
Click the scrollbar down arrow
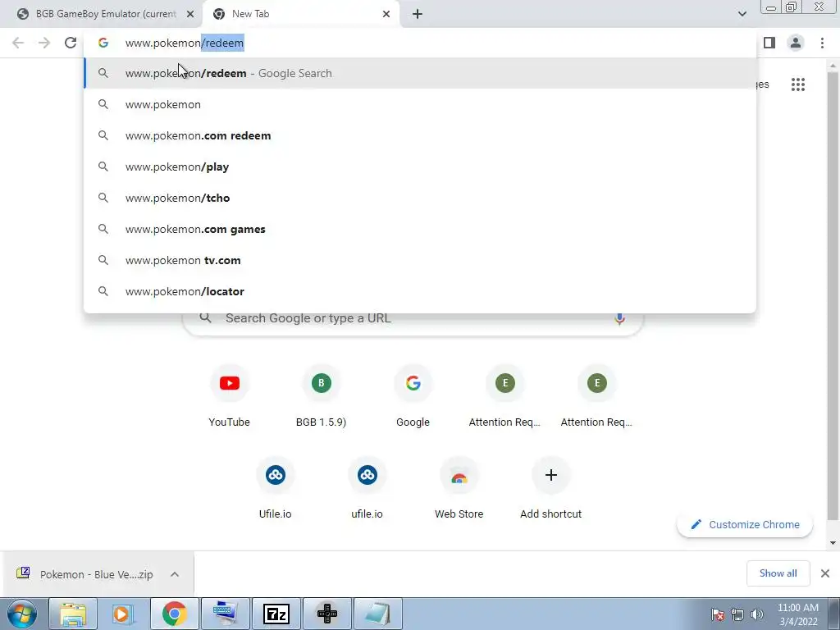[833, 543]
